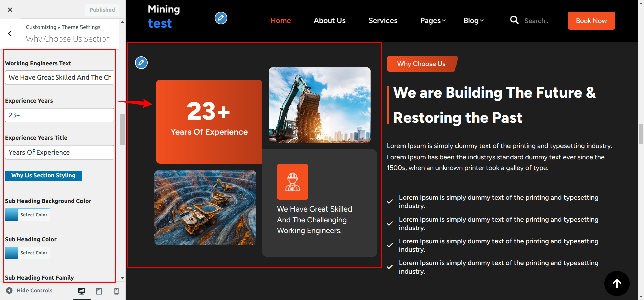Switch to mobile preview mode
This screenshot has width=644, height=300.
pos(116,291)
